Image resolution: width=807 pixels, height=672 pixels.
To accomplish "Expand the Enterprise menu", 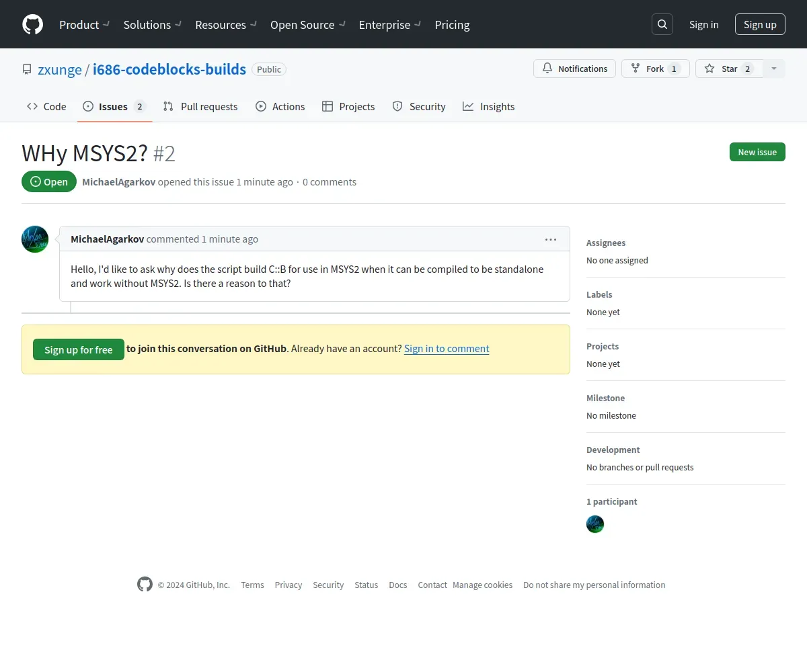I will [x=389, y=24].
